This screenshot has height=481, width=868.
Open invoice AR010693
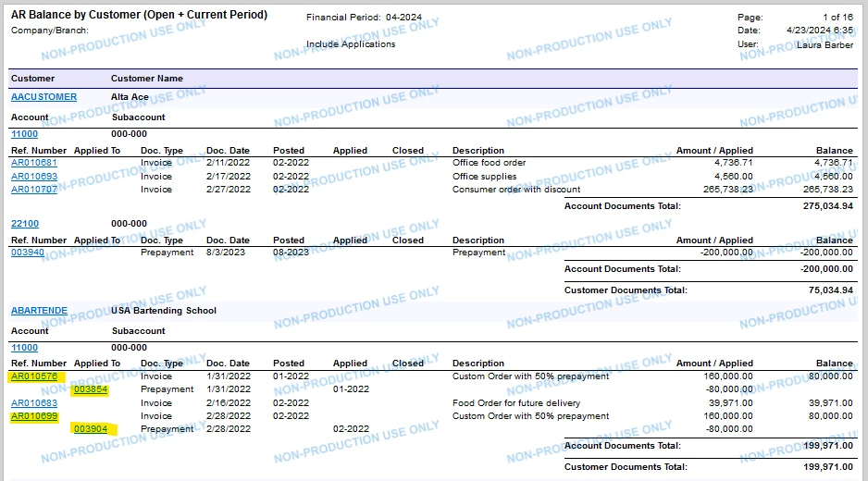coord(33,177)
